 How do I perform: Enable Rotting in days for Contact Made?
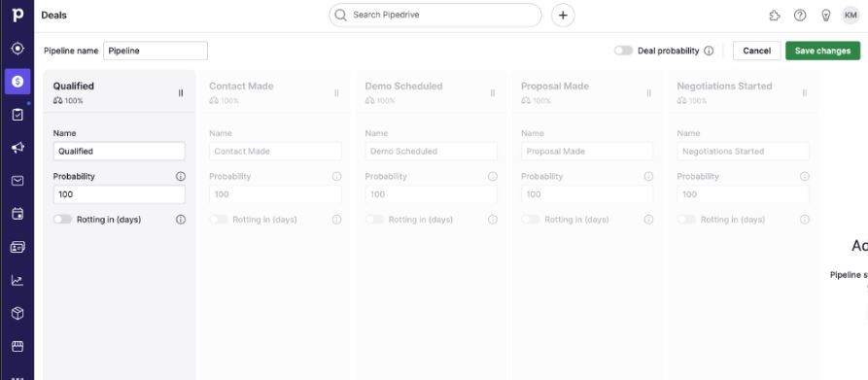coord(219,220)
